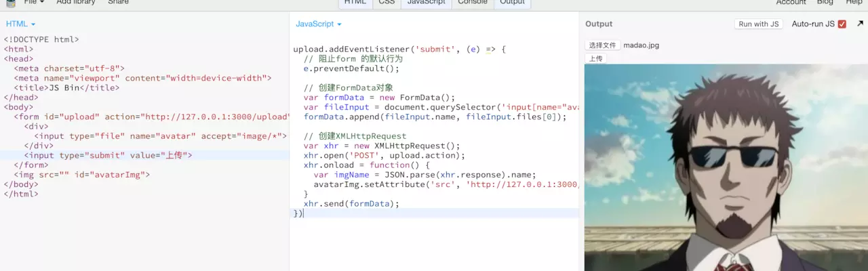Click the img id="avatarImg" line
The image size is (868, 271).
[x=82, y=174]
